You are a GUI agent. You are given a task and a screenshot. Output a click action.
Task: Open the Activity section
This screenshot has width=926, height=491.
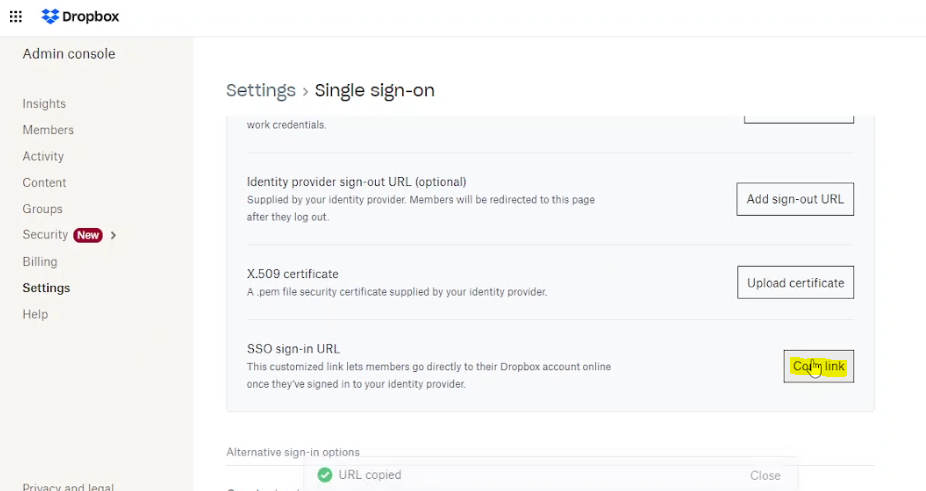click(x=43, y=156)
